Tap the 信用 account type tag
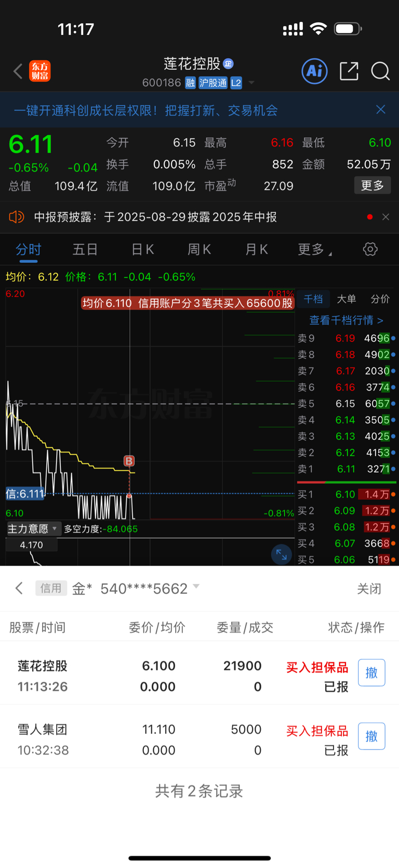This screenshot has width=399, height=868. click(51, 588)
